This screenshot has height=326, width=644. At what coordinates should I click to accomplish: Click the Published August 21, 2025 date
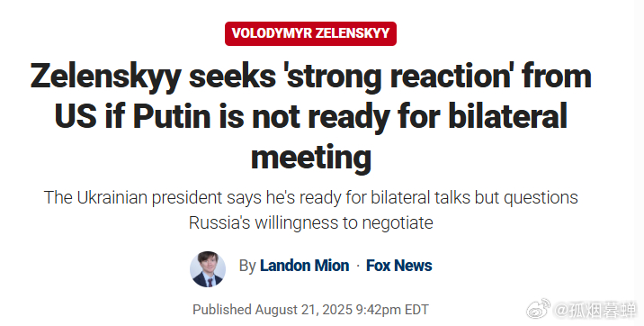273,310
